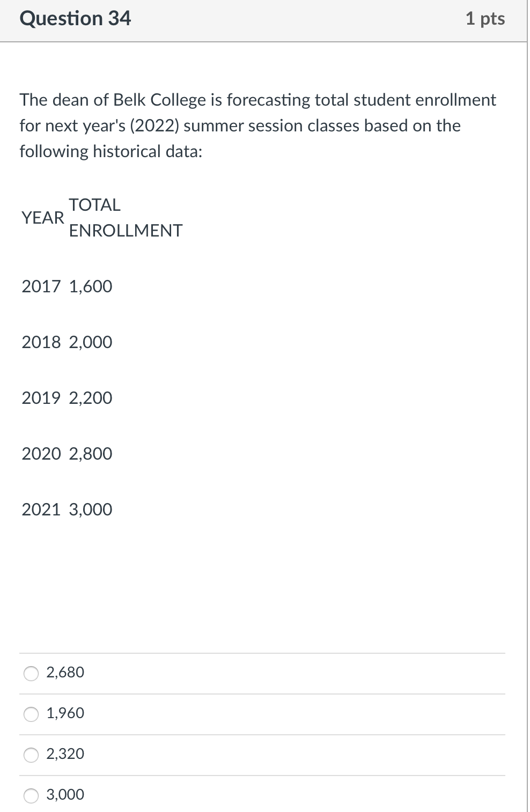Click the 2019 year cell
530x812 pixels.
(41, 398)
